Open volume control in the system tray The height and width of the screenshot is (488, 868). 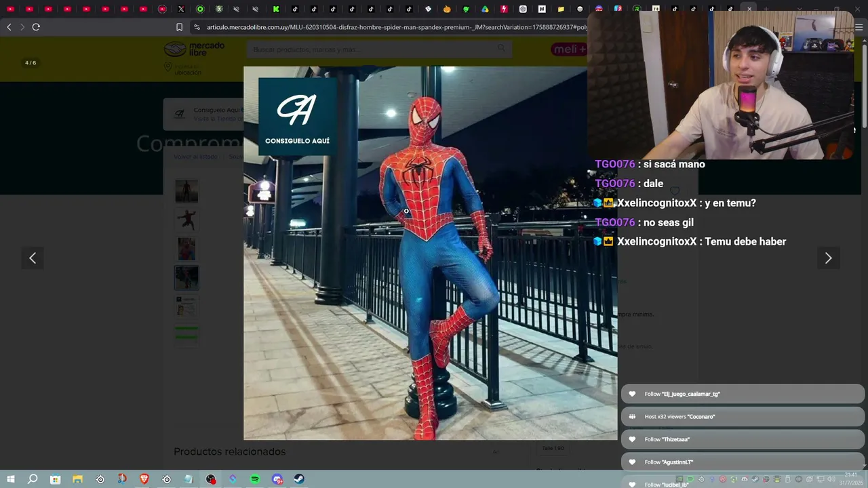[831, 479]
